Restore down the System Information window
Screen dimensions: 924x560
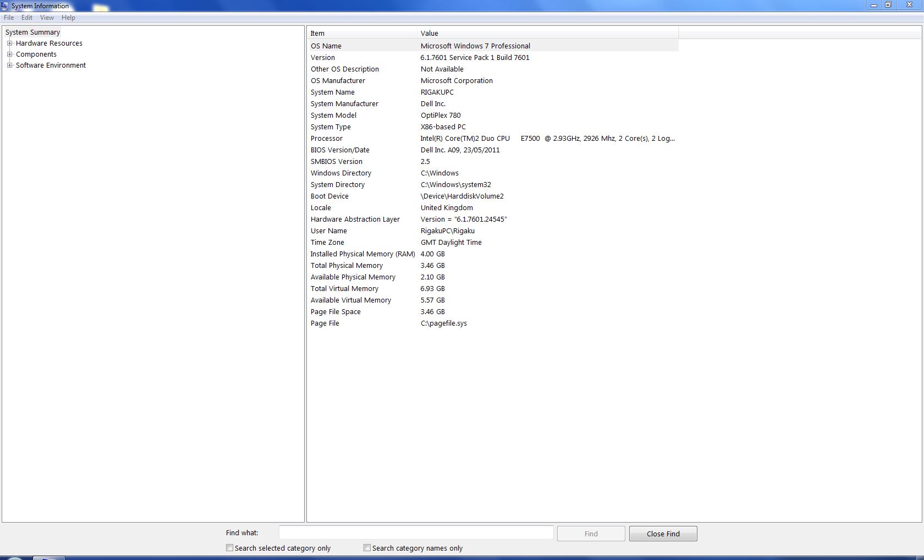tap(888, 5)
